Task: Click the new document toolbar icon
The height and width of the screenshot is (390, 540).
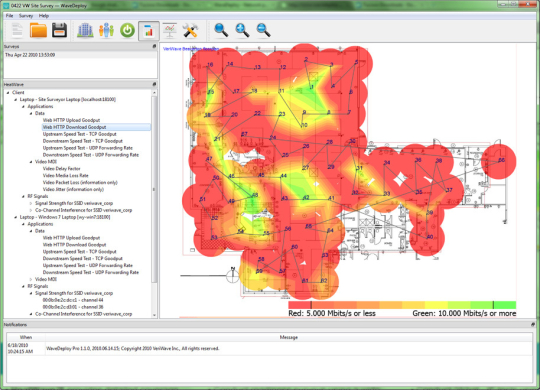Action: coord(17,31)
